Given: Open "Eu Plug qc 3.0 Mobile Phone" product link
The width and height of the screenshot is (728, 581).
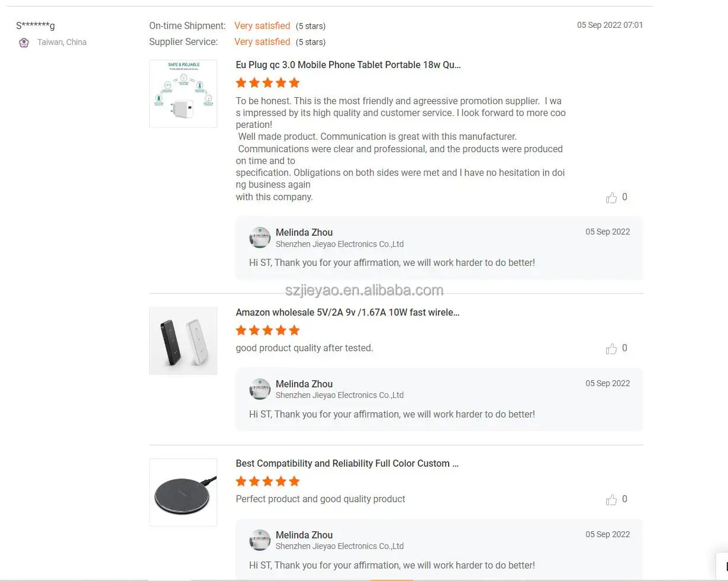Looking at the screenshot, I should pos(348,65).
